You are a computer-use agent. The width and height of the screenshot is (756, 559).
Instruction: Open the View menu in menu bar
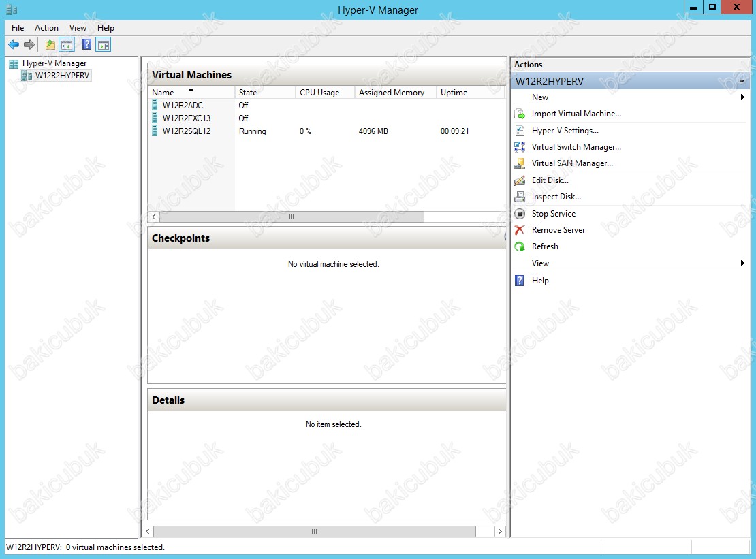pyautogui.click(x=78, y=28)
